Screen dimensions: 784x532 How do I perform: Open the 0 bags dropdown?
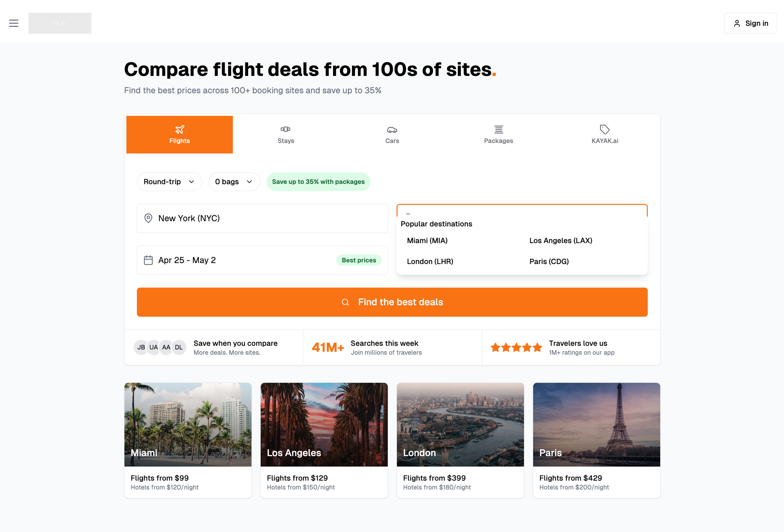click(x=234, y=182)
